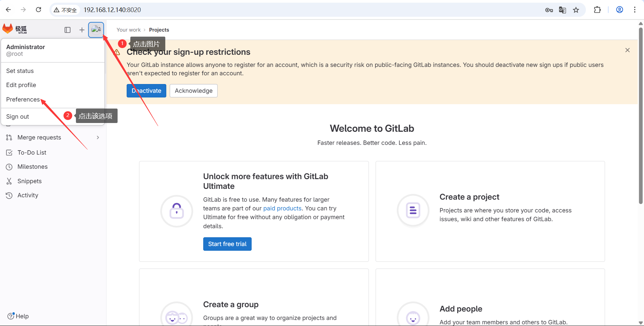Dismiss the sign-up restrictions banner
The width and height of the screenshot is (644, 326).
coord(627,50)
